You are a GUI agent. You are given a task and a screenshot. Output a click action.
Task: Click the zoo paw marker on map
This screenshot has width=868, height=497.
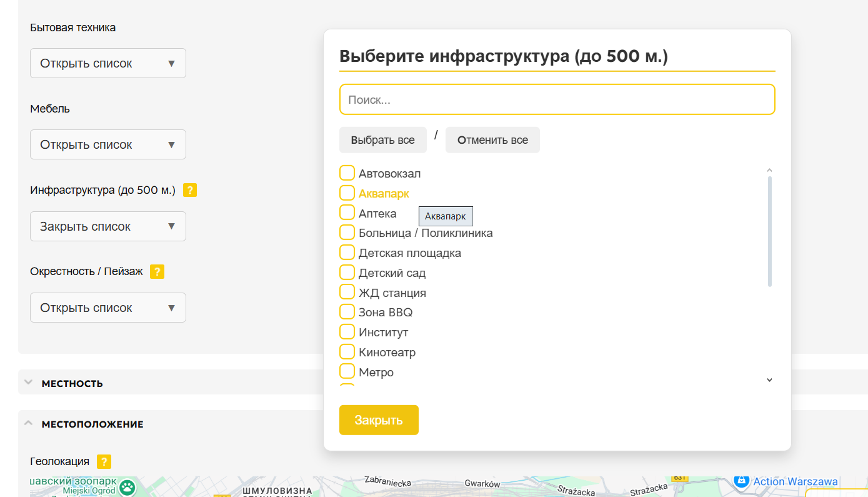point(127,486)
